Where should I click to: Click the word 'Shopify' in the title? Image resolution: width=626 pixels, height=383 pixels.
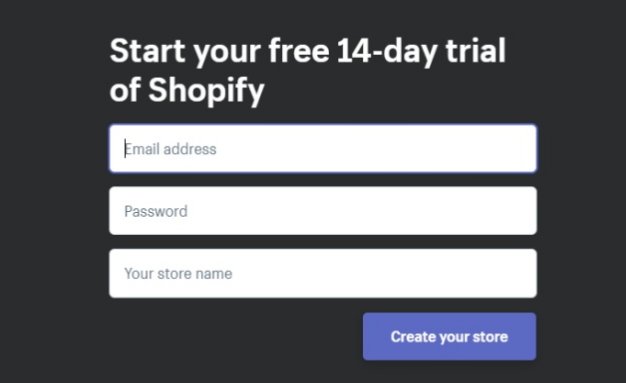pyautogui.click(x=206, y=90)
